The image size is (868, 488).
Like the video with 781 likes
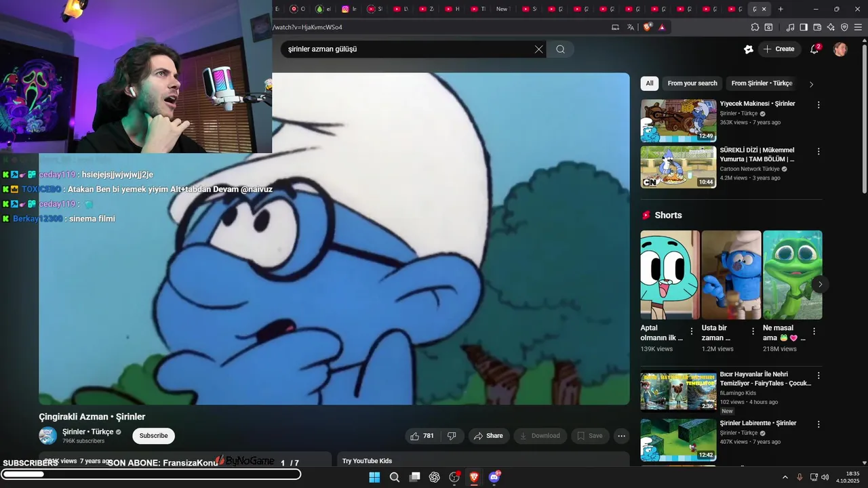click(422, 436)
